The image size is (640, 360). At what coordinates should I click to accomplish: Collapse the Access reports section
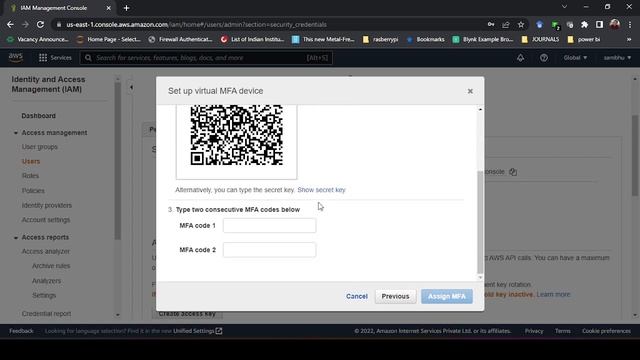[16, 238]
